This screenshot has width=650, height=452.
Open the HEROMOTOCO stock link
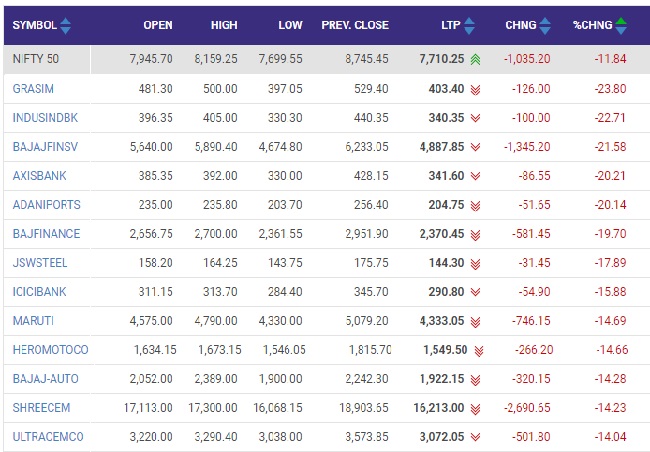[x=51, y=350]
